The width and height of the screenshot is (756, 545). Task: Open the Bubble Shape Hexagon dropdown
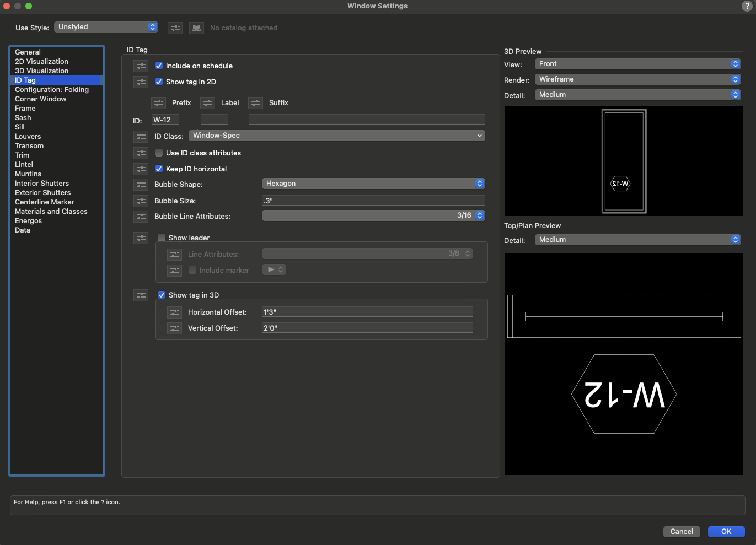point(373,184)
